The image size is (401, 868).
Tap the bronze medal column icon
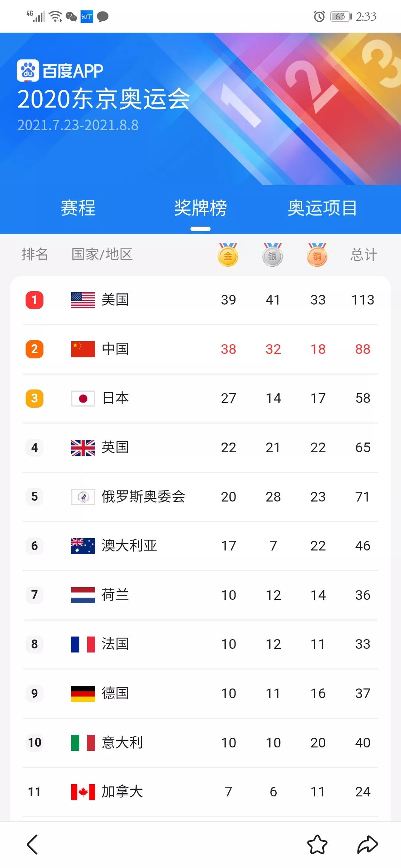coord(317,255)
